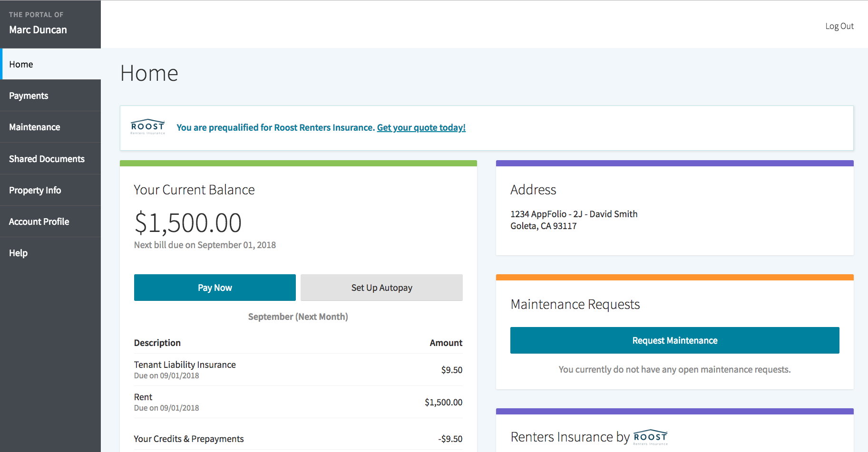Click Help in the sidebar
868x452 pixels.
pos(18,253)
